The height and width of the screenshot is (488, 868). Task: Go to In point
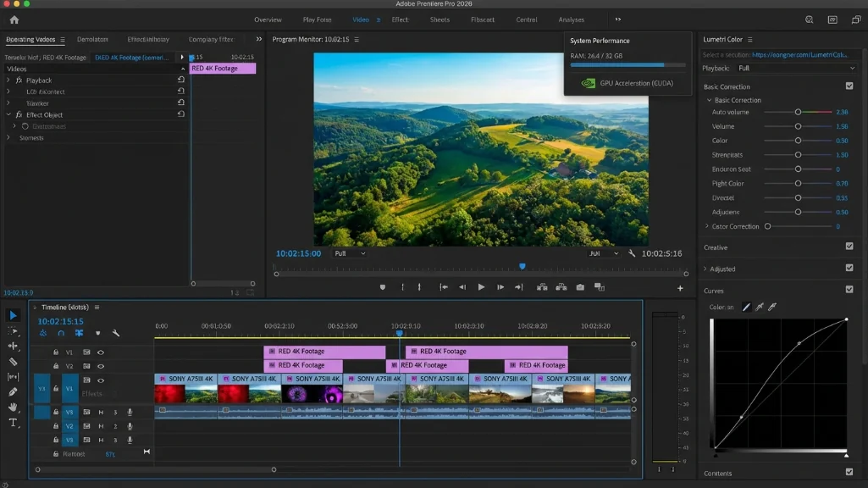[444, 287]
